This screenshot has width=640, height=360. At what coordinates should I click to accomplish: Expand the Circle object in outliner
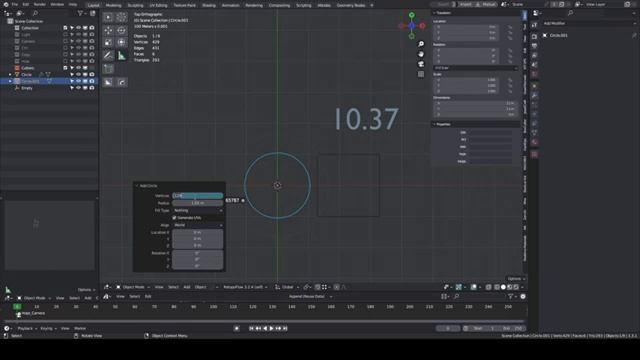pyautogui.click(x=10, y=75)
